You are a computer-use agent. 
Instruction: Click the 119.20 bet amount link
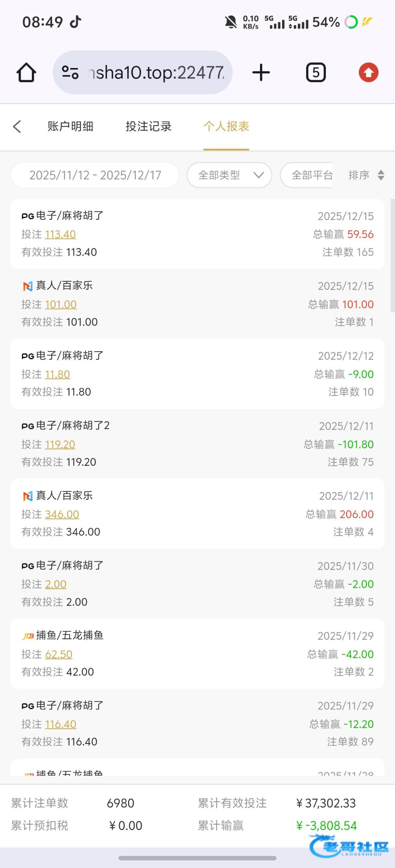[x=60, y=444]
